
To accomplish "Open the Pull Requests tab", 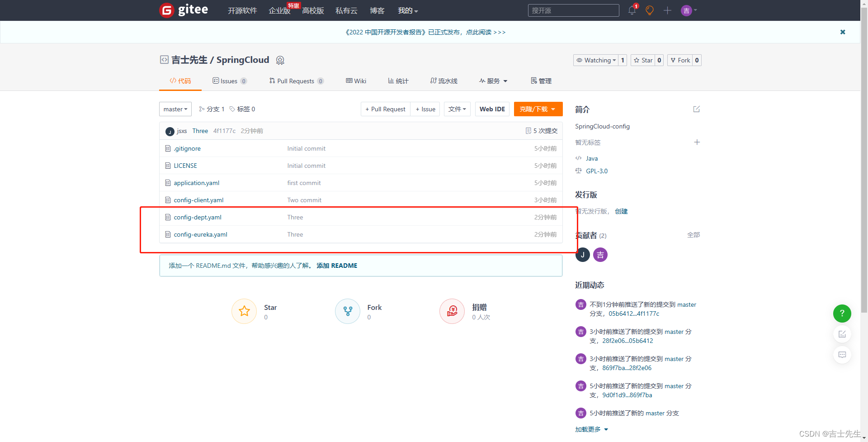I will [297, 81].
